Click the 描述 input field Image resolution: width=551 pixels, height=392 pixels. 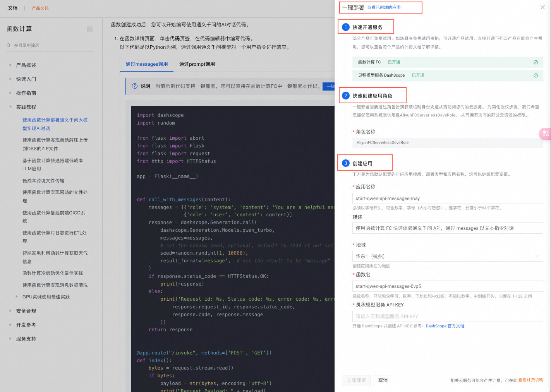pyautogui.click(x=448, y=228)
